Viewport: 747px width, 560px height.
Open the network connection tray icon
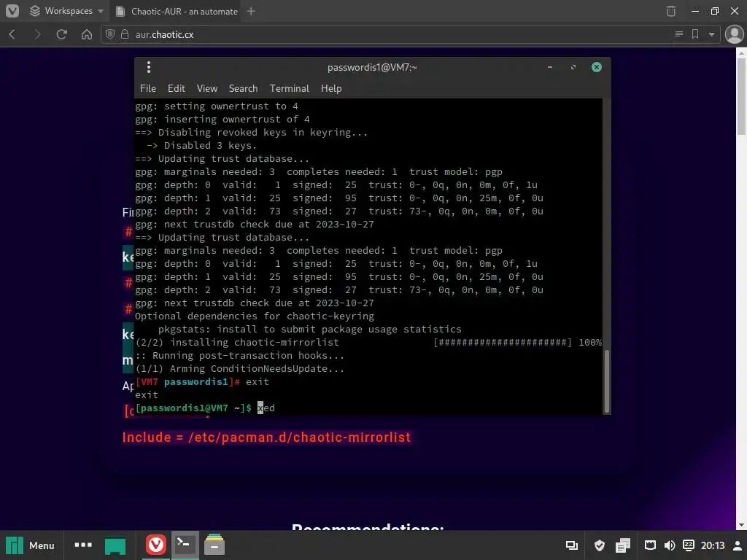tap(650, 545)
